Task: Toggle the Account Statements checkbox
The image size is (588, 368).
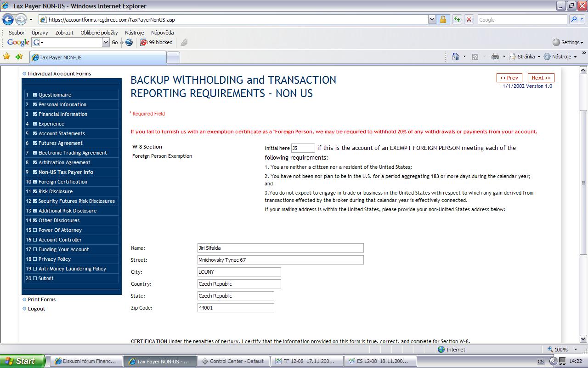Action: pyautogui.click(x=35, y=133)
